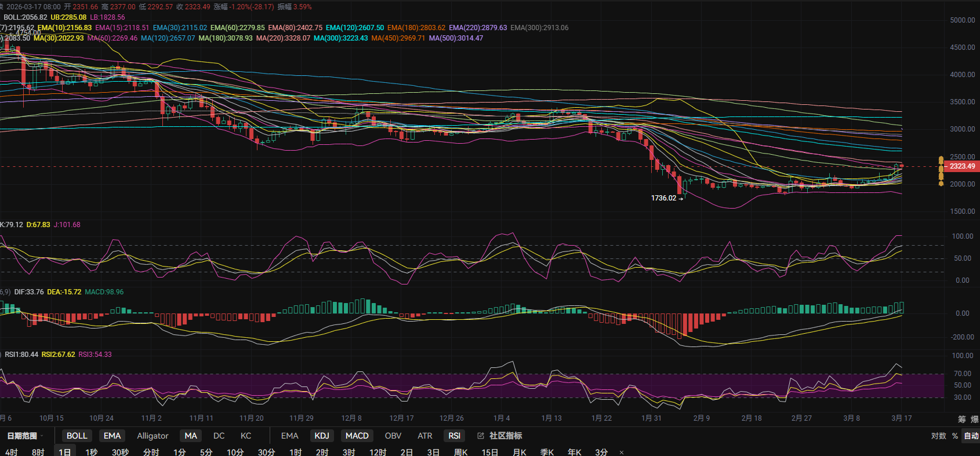Enable the Alligator indicator

tap(153, 436)
